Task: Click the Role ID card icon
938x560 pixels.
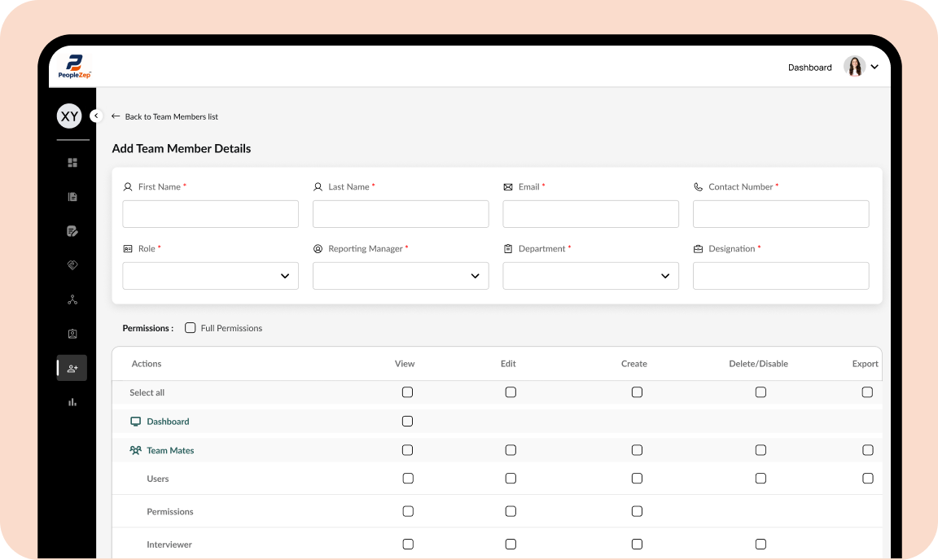Action: (127, 249)
